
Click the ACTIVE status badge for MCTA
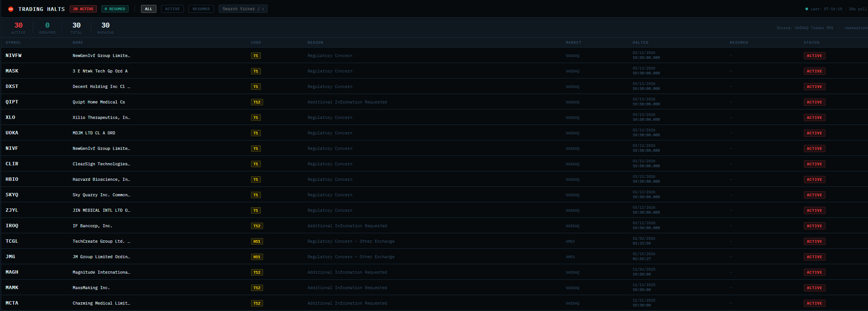(x=814, y=303)
